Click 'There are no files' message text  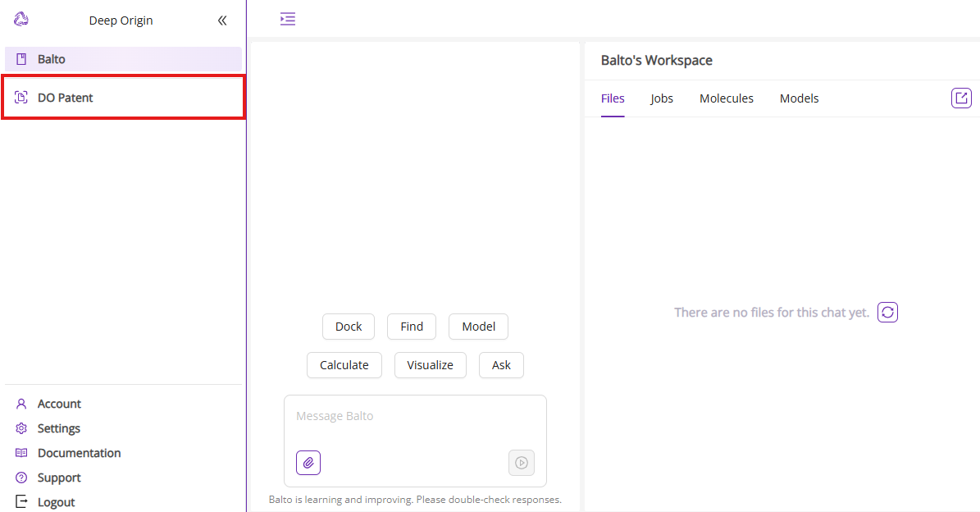point(771,313)
